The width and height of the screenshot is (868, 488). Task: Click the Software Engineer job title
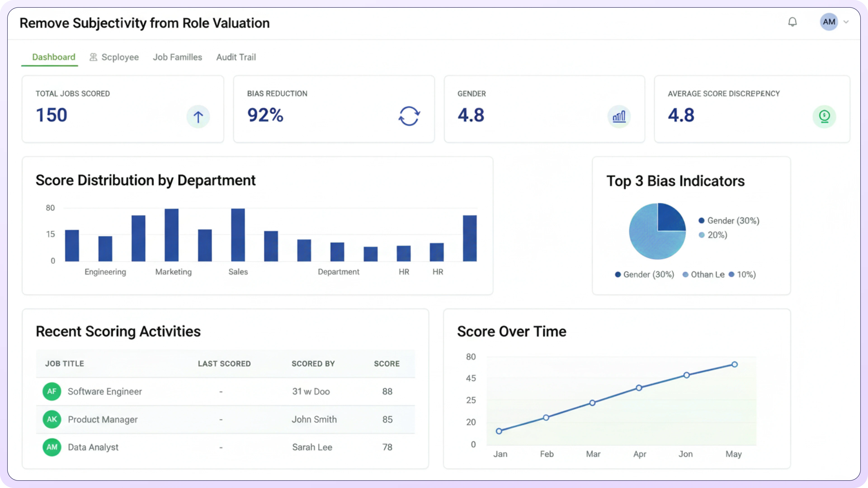point(105,391)
